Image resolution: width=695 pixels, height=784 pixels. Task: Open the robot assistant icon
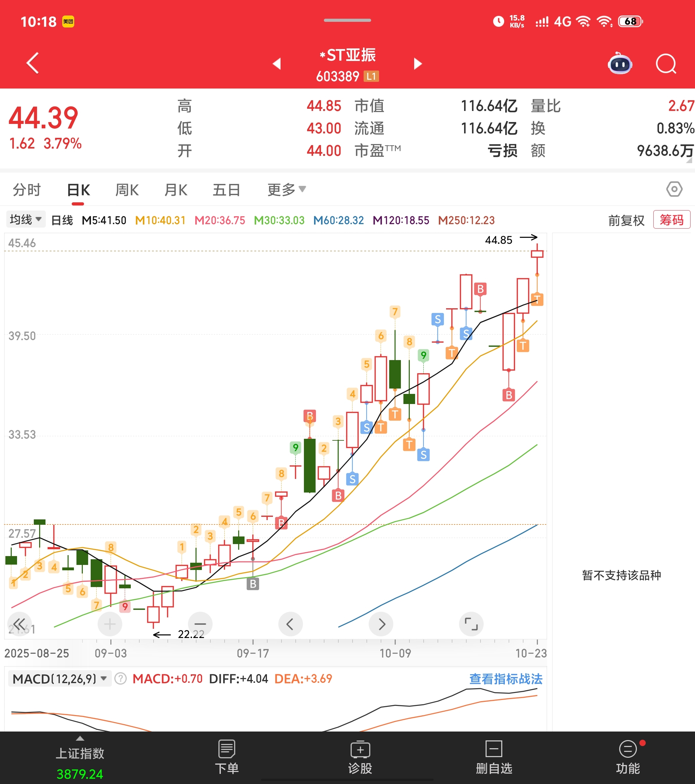(x=620, y=64)
